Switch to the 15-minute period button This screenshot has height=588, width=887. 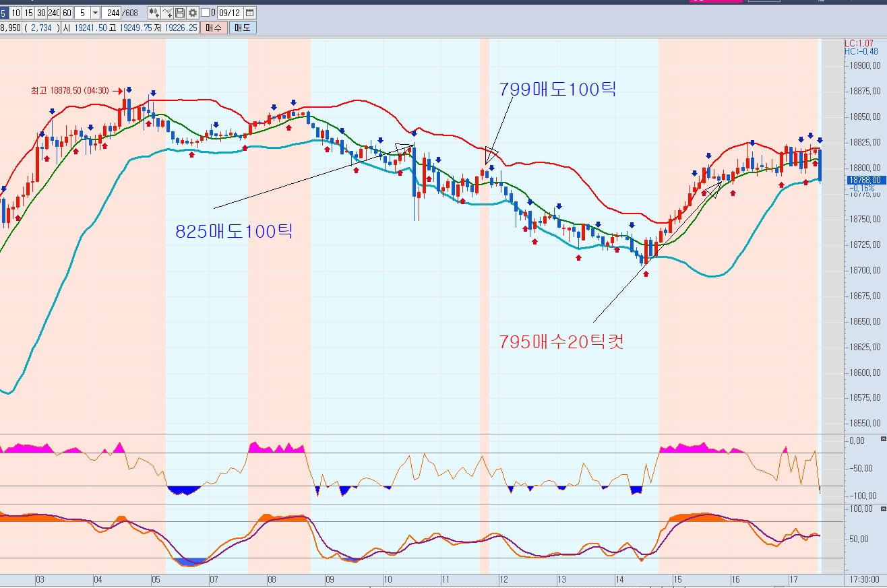coord(28,13)
